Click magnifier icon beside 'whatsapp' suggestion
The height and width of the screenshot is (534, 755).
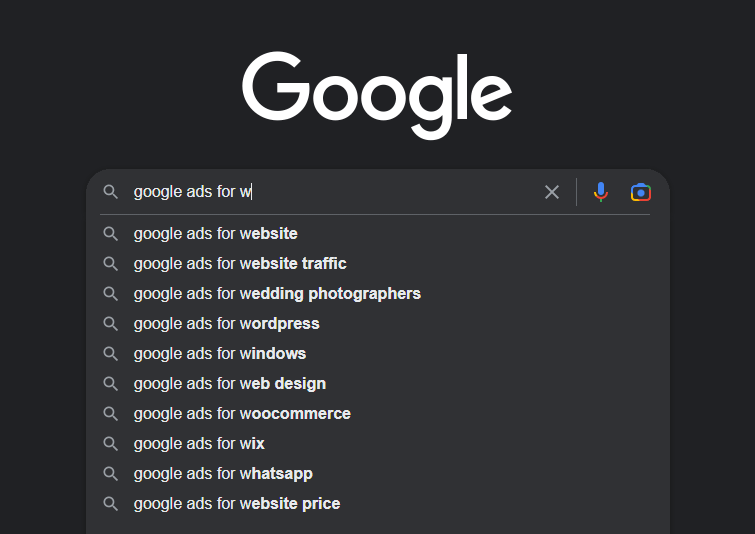coord(111,474)
